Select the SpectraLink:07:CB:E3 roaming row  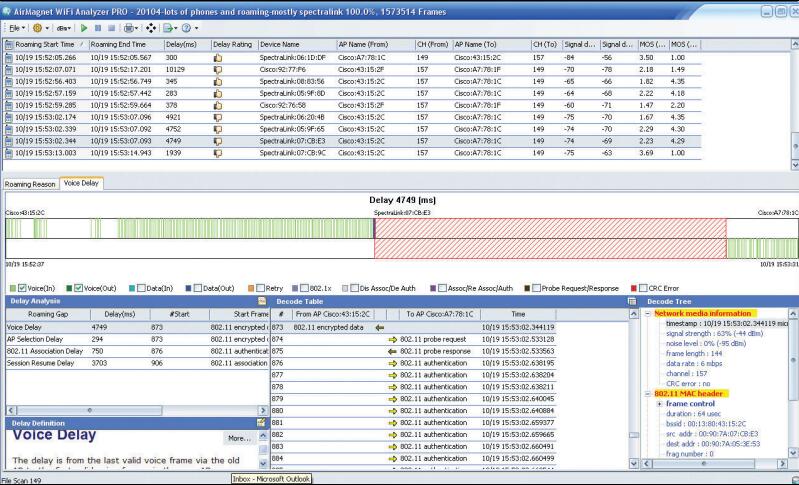pyautogui.click(x=353, y=141)
